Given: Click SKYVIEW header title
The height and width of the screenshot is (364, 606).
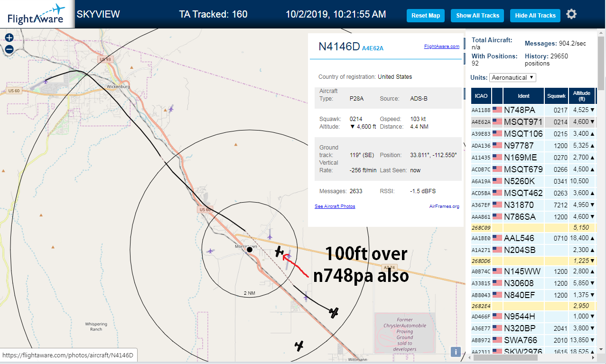Looking at the screenshot, I should click(x=98, y=14).
